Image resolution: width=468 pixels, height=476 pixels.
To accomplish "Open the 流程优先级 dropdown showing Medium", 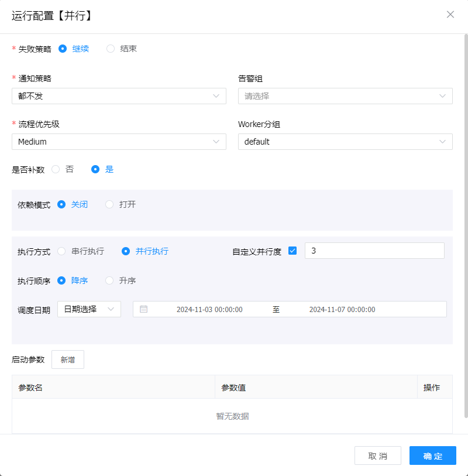I will pos(119,142).
